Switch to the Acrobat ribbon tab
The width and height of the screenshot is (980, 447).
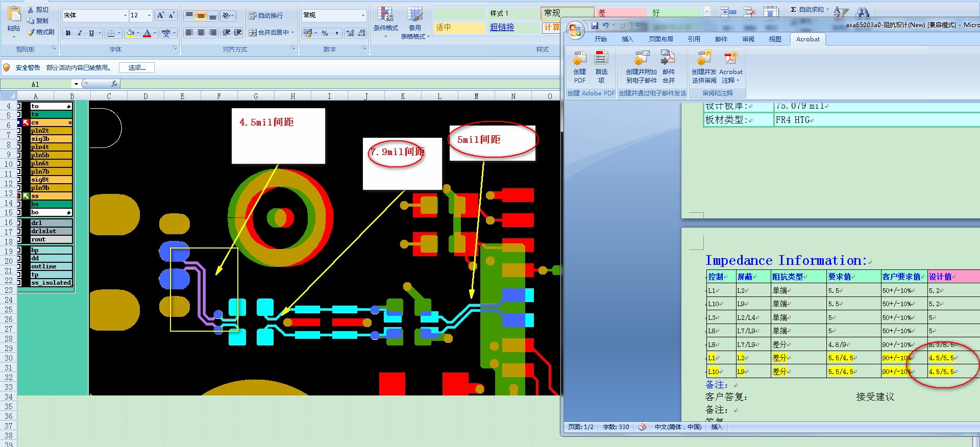pos(807,39)
